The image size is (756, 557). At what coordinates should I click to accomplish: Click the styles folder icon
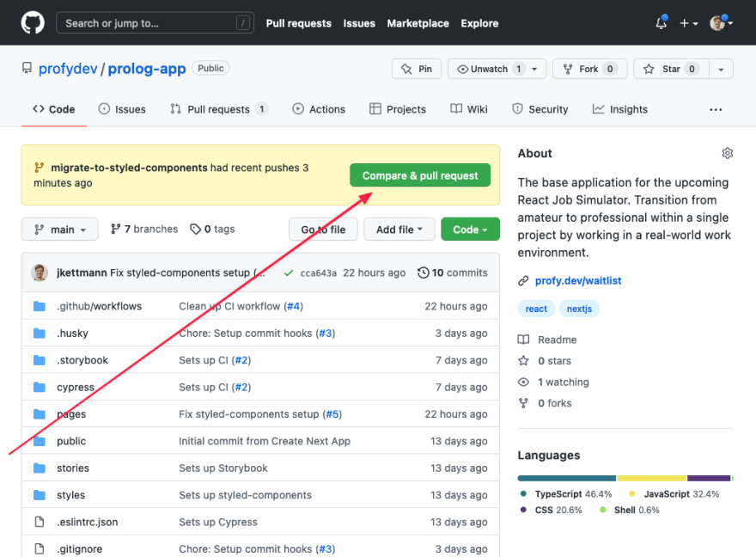point(40,495)
